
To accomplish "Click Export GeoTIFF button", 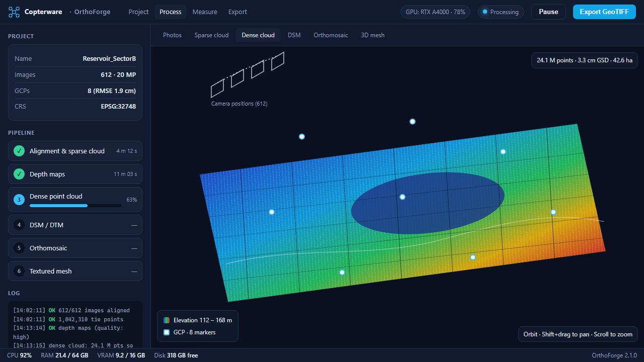I will 603,12.
